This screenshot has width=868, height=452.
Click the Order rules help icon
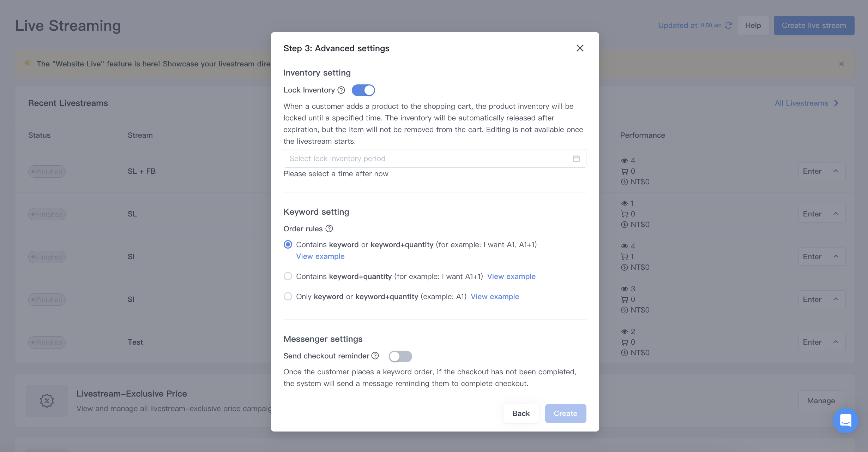(329, 228)
